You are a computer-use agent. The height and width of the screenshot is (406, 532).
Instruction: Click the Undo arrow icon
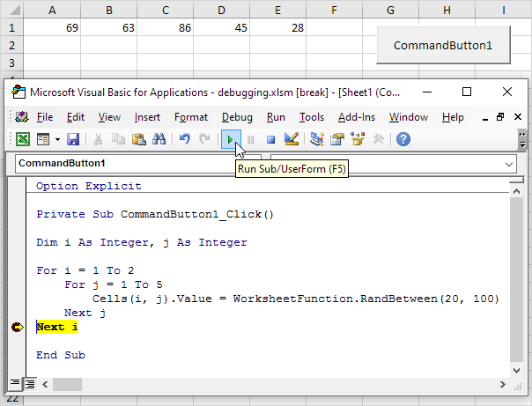[184, 139]
